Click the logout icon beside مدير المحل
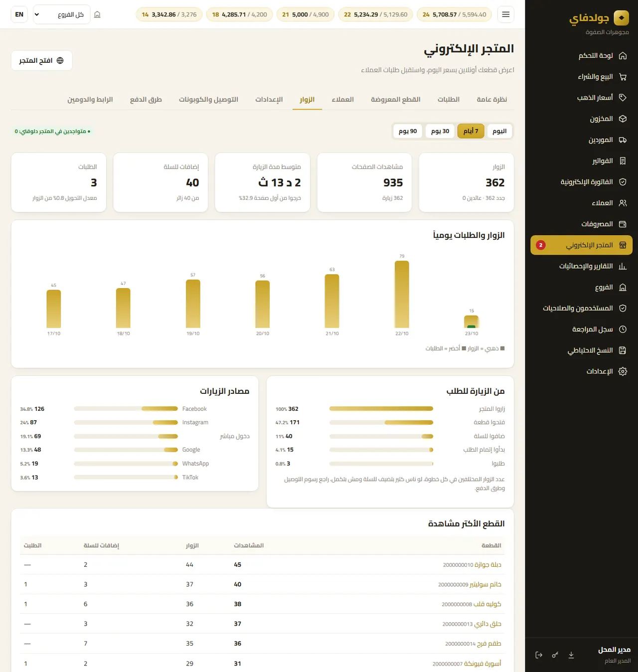Viewport: 638px width, 672px height. [539, 655]
